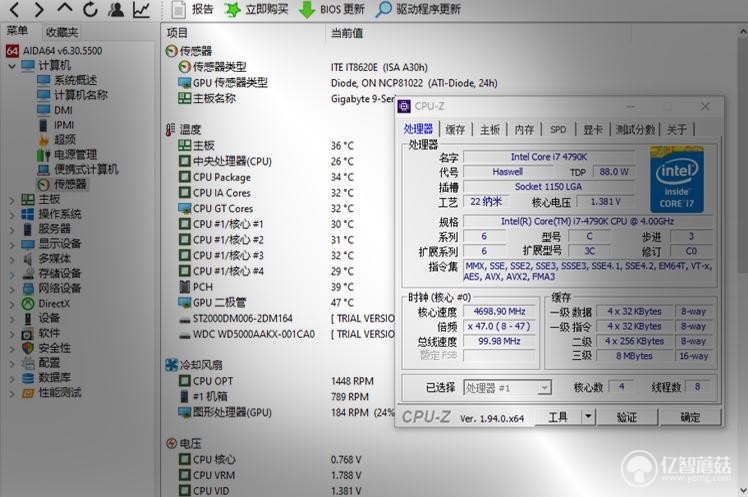The image size is (748, 497).
Task: Open 报告 report toolbar button
Action: pos(192,9)
